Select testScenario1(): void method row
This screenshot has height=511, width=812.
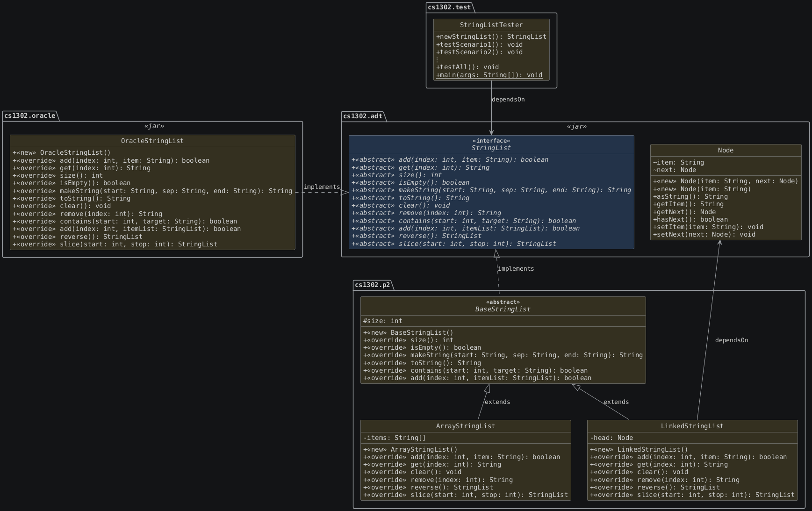click(479, 44)
